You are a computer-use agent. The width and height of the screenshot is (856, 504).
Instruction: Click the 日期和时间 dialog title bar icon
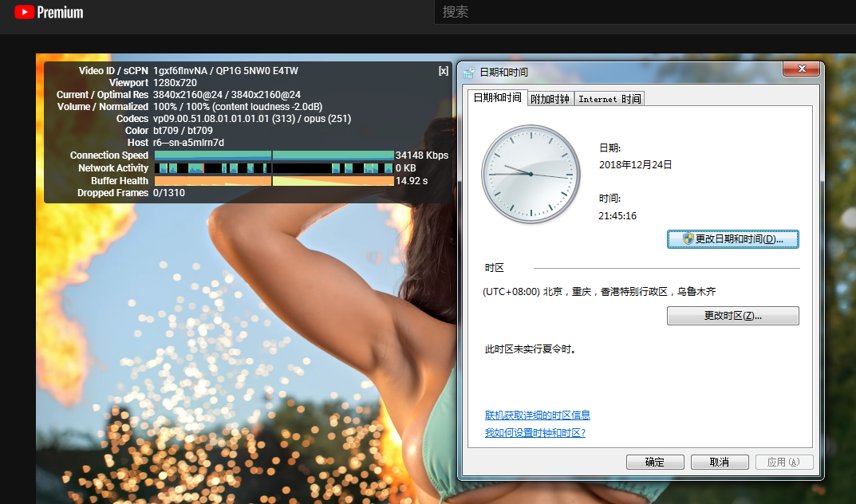469,73
